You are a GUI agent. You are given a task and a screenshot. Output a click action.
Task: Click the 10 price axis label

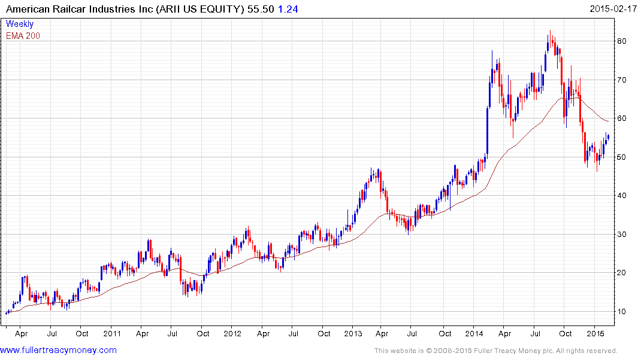(x=622, y=311)
